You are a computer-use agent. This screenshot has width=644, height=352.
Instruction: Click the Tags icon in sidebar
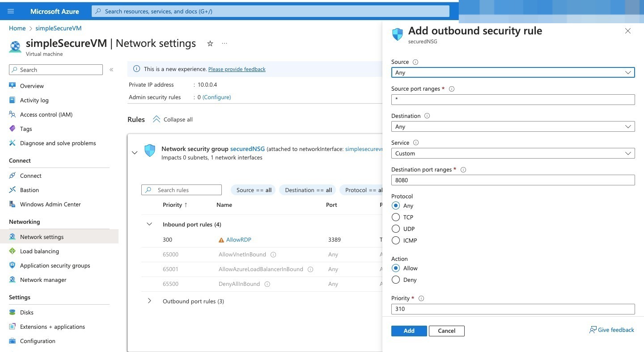[13, 129]
